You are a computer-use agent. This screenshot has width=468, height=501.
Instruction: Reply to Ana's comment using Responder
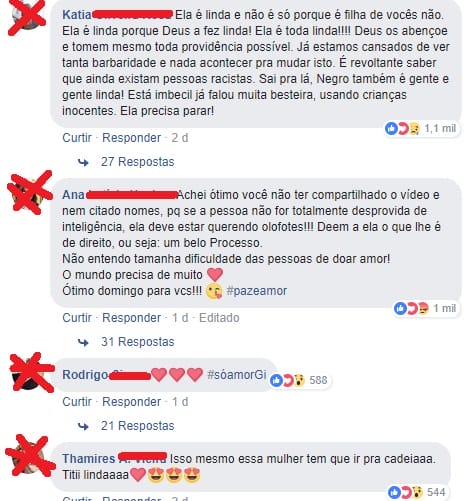pyautogui.click(x=131, y=318)
